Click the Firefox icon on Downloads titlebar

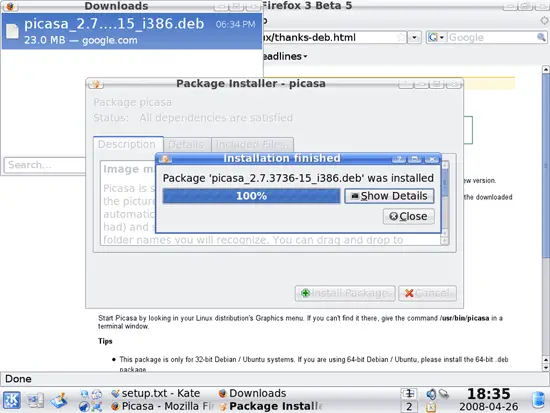pos(10,6)
